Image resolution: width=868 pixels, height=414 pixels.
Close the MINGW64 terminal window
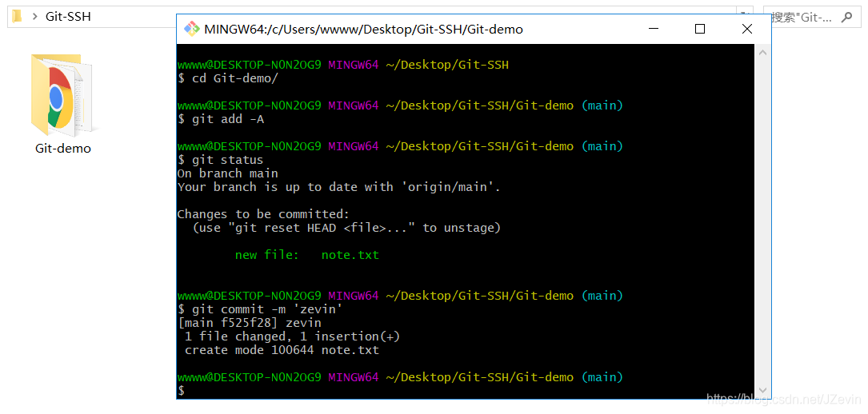(x=746, y=29)
